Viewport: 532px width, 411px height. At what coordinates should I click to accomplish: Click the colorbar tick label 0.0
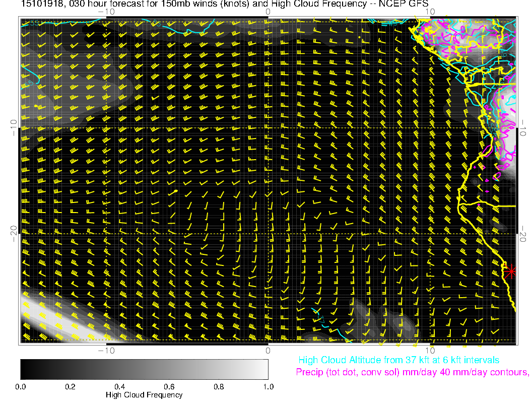click(20, 387)
